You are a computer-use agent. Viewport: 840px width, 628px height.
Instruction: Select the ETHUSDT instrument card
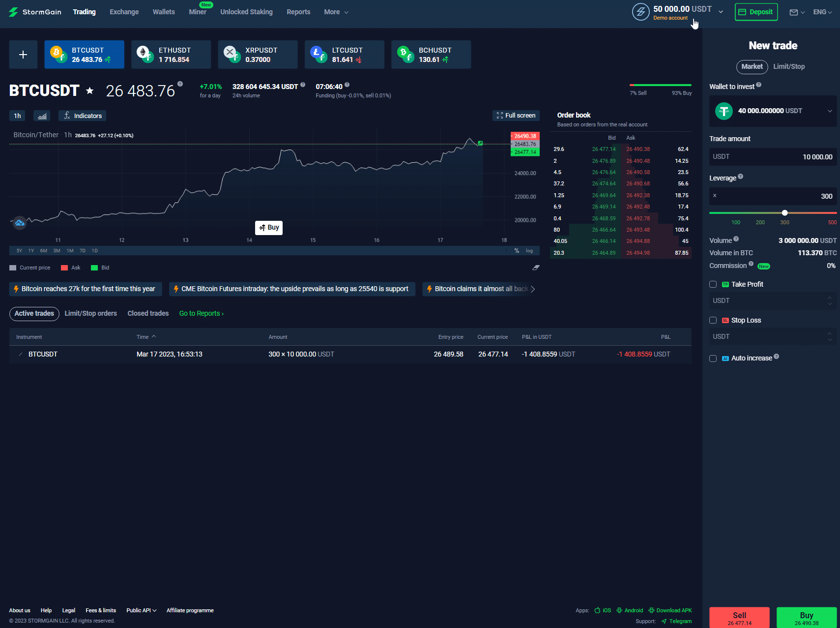pos(171,55)
